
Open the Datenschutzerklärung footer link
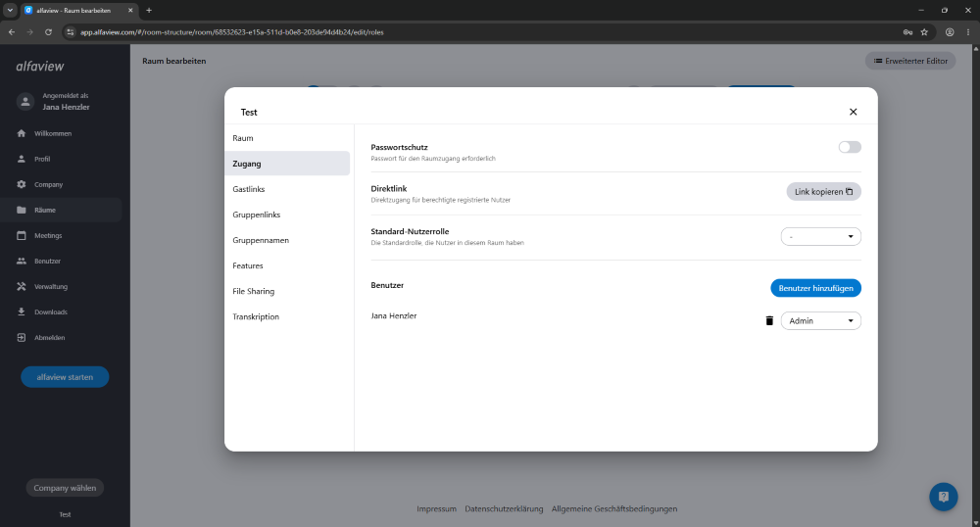pos(504,509)
